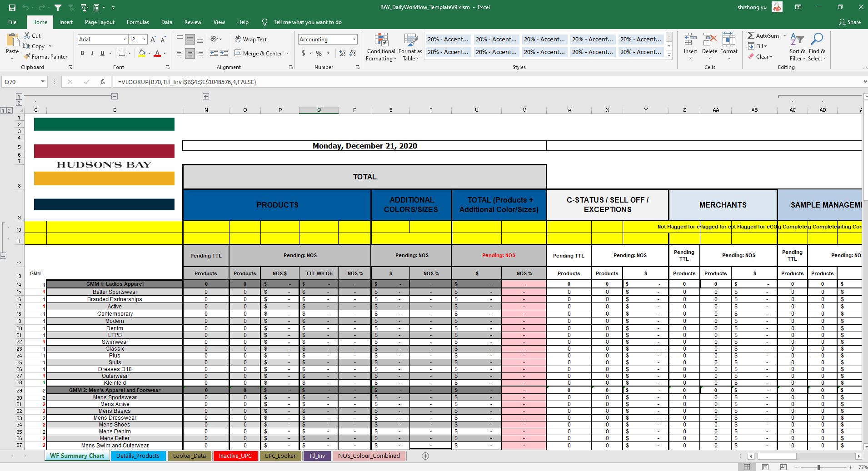The width and height of the screenshot is (868, 471).
Task: Expand column group with plus button
Action: [206, 96]
